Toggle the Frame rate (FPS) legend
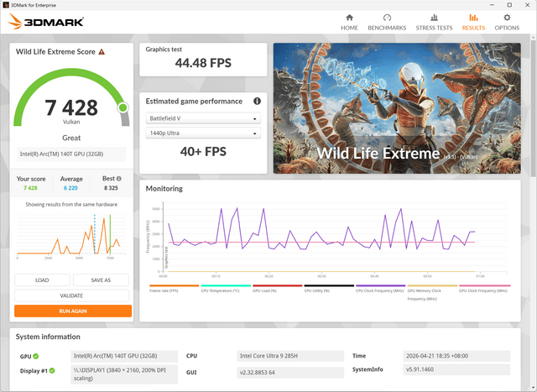537x392 pixels. 174,288
